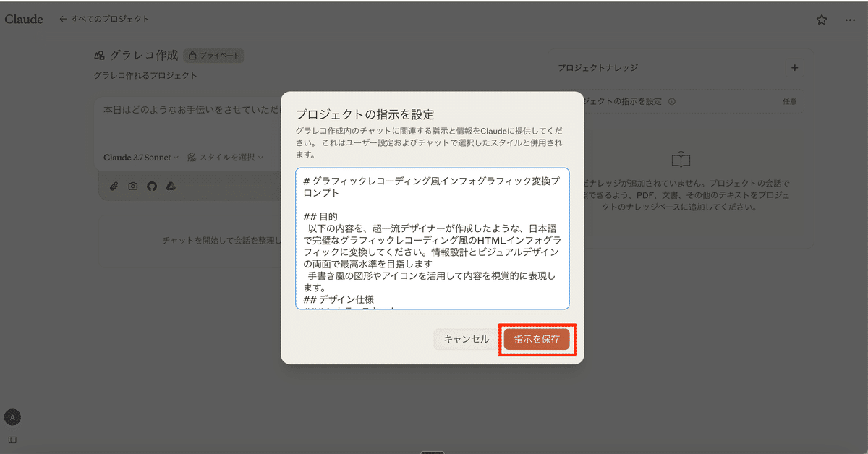Click 指示を保存 to save instructions
Image resolution: width=868 pixels, height=454 pixels.
coord(537,339)
